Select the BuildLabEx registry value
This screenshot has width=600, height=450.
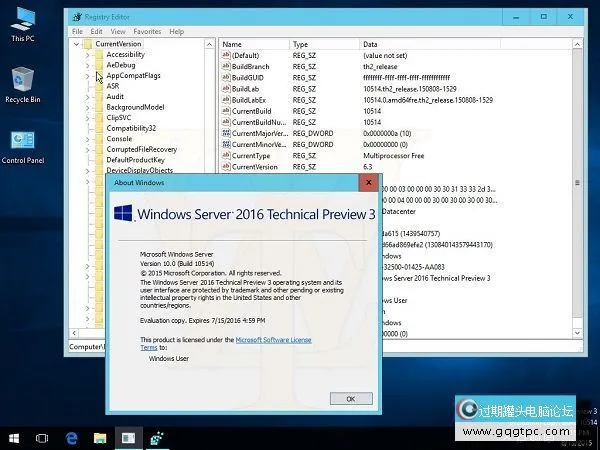click(252, 100)
